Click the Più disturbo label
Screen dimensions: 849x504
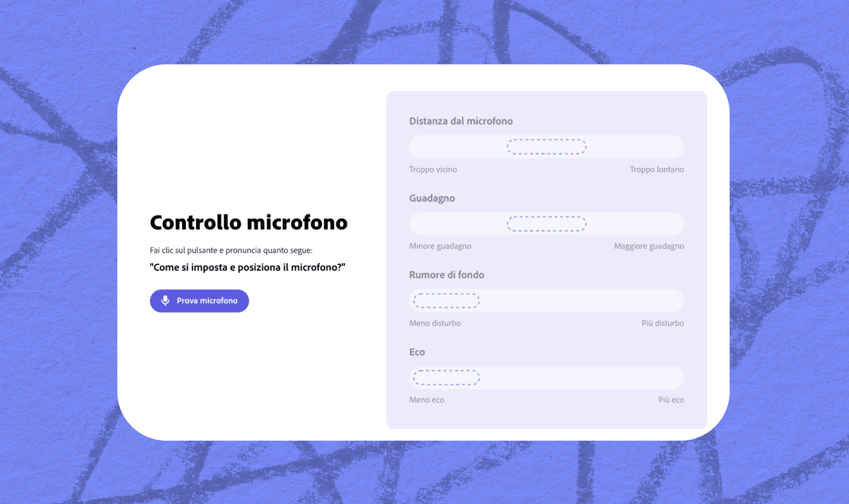(x=663, y=322)
